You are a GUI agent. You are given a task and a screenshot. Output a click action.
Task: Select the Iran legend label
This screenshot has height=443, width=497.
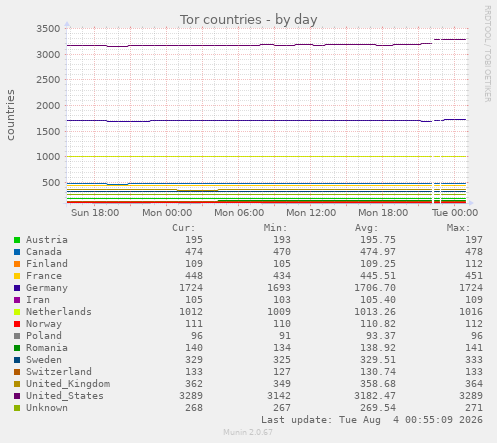tap(38, 300)
